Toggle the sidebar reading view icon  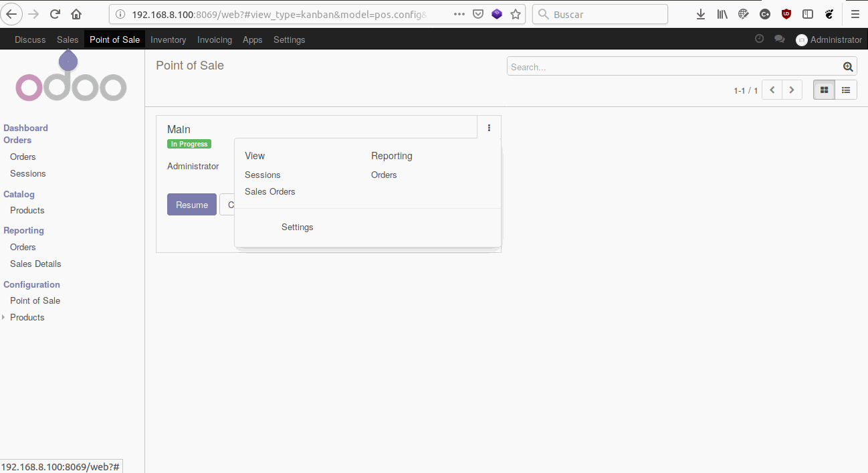click(807, 13)
